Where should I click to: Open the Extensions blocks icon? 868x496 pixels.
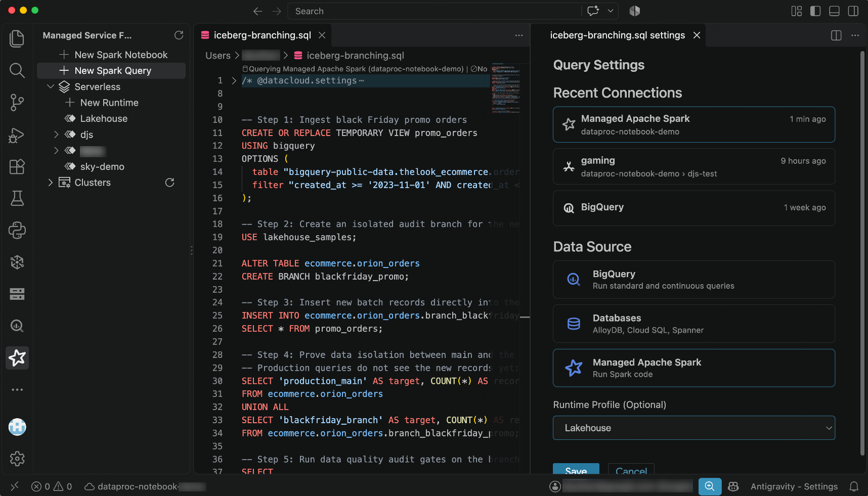(x=17, y=167)
